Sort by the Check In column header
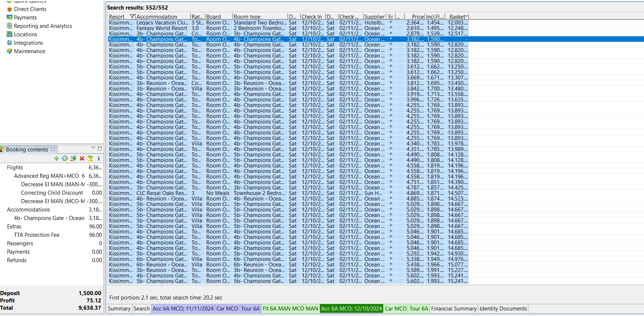 coord(313,16)
